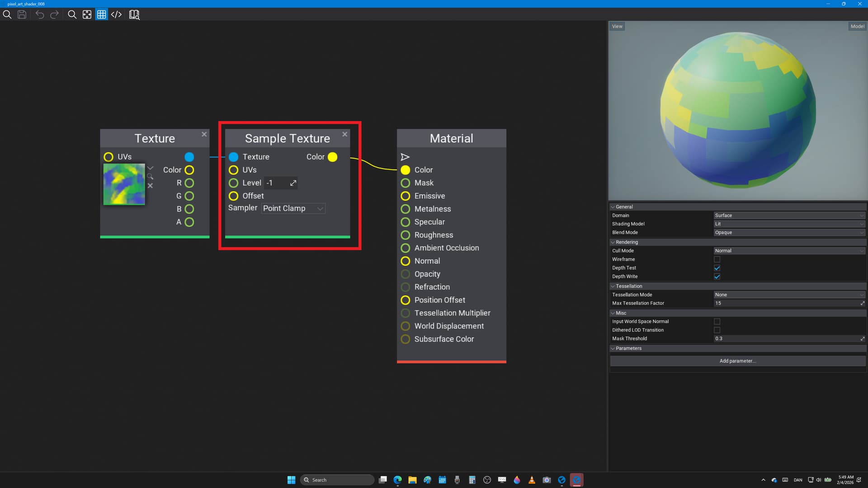The image size is (868, 488).
Task: Open the Model menu in preview
Action: [857, 26]
